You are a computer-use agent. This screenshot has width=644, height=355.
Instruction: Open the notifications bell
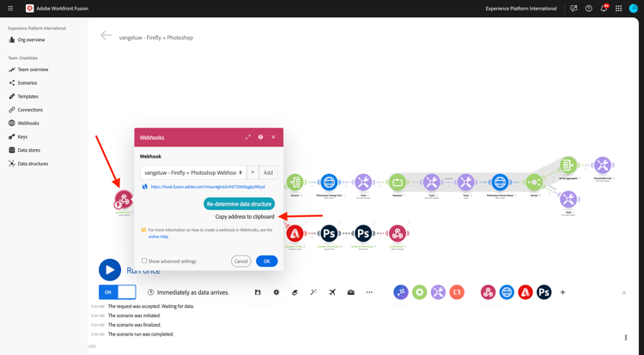tap(604, 9)
